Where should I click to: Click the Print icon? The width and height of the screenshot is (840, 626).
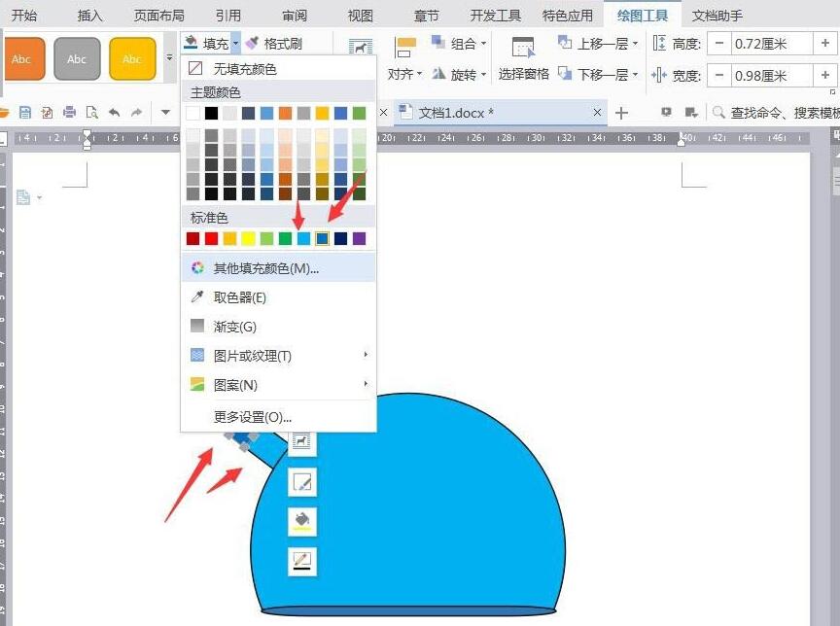pos(71,112)
